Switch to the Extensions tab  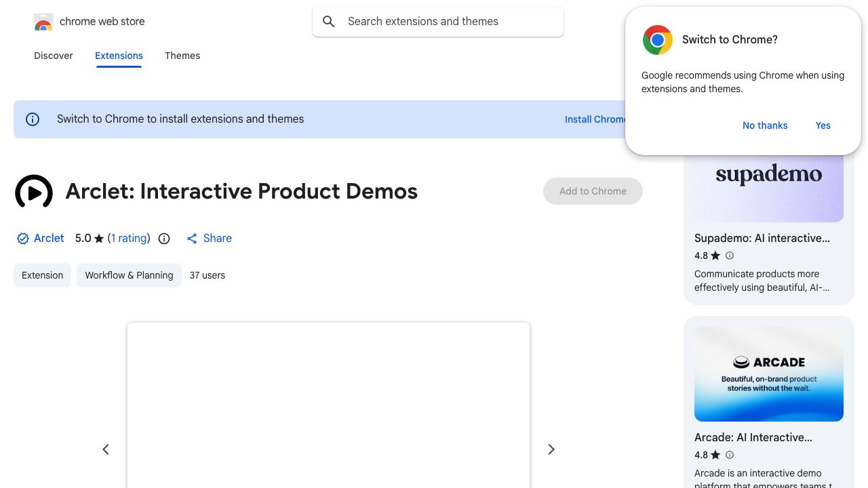(119, 56)
